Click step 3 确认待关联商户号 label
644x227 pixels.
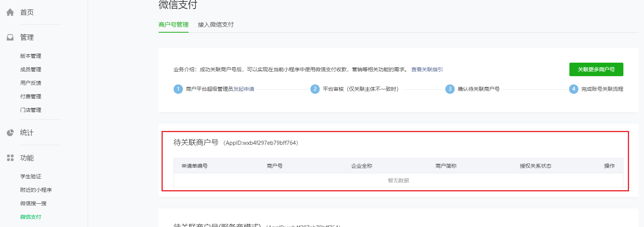479,89
